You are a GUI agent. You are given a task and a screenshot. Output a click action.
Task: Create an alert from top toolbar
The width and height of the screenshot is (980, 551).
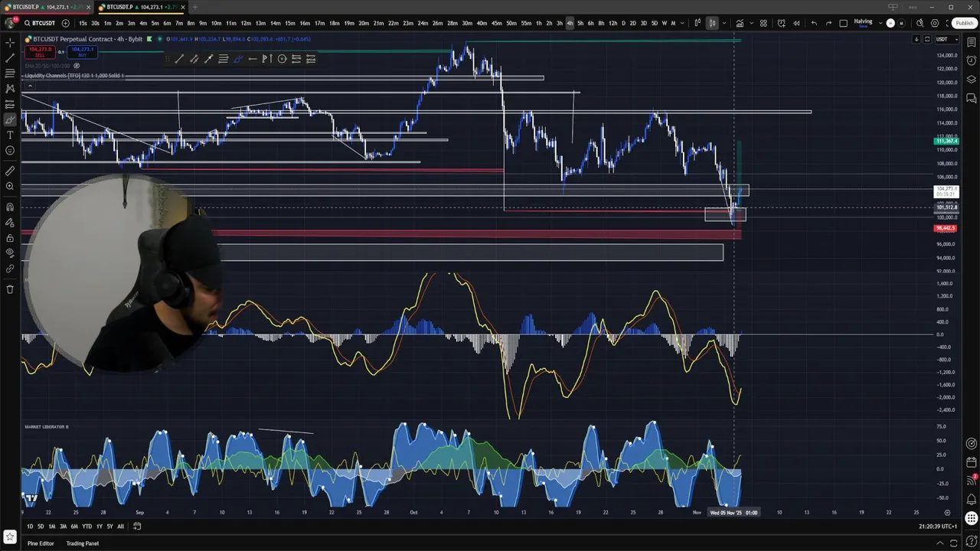781,23
